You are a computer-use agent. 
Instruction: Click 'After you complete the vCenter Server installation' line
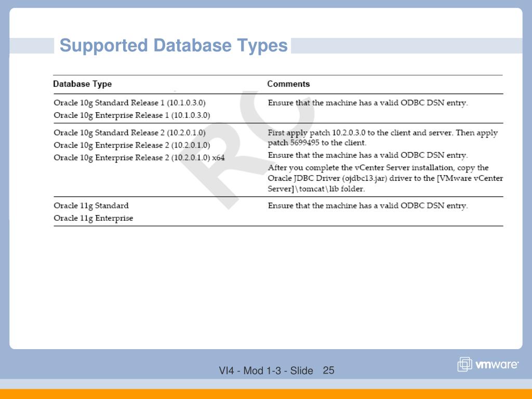coord(378,168)
